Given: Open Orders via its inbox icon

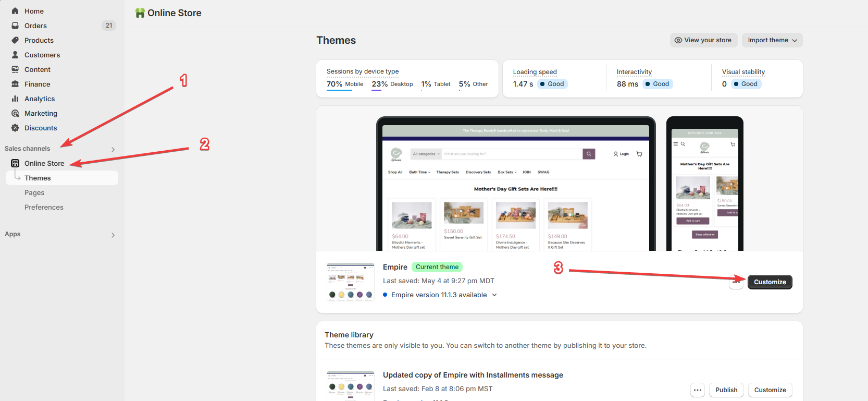Looking at the screenshot, I should [x=15, y=26].
